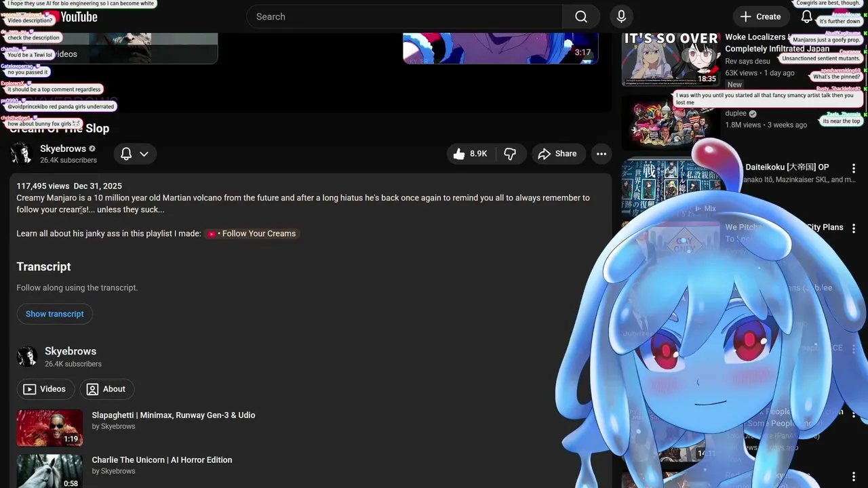The height and width of the screenshot is (488, 868).
Task: Open the Follow Your Creams playlist
Action: click(252, 233)
